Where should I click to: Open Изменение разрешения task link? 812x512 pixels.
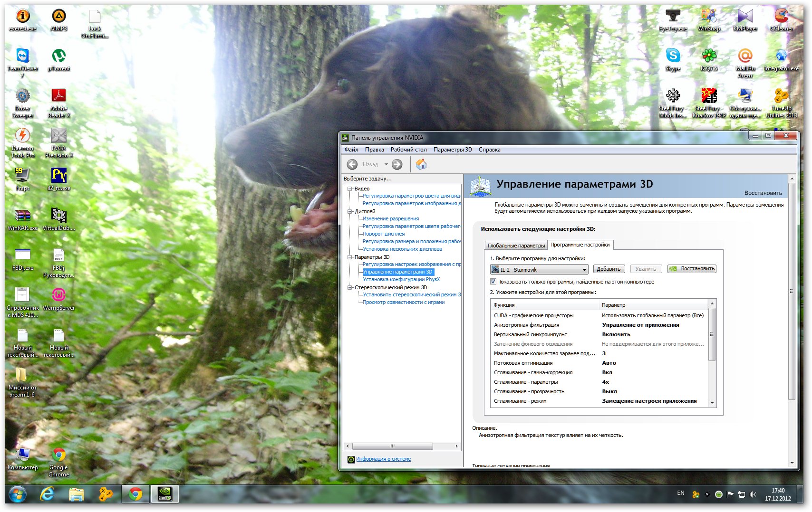[x=391, y=218]
